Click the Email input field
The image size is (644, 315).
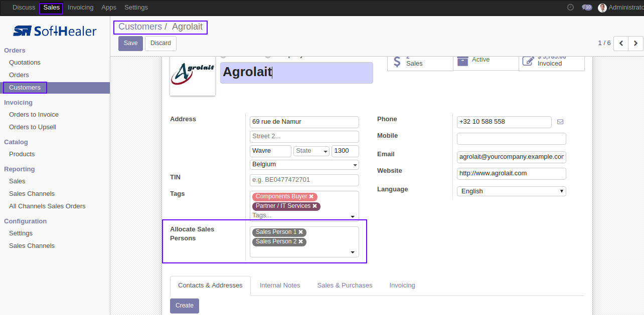pyautogui.click(x=512, y=157)
